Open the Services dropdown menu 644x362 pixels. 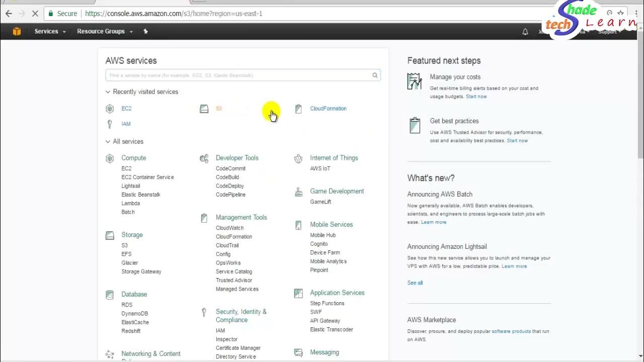click(50, 31)
